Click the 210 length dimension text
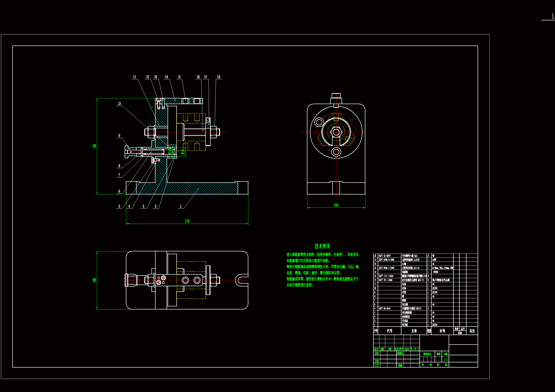 pos(187,221)
